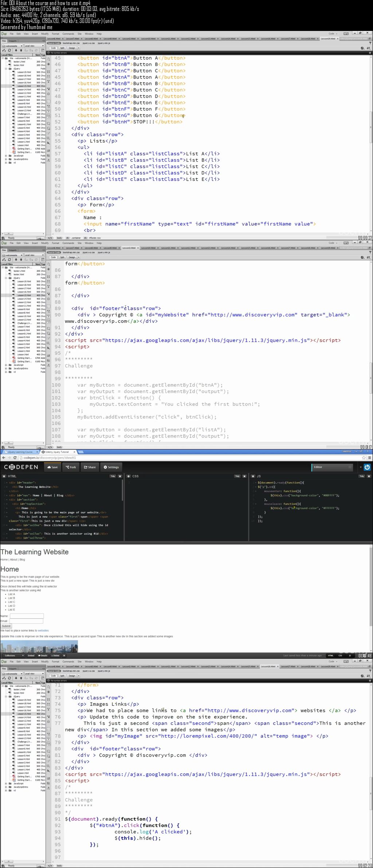Click the Email input field in preview
The height and width of the screenshot is (868, 373).
pyautogui.click(x=27, y=621)
